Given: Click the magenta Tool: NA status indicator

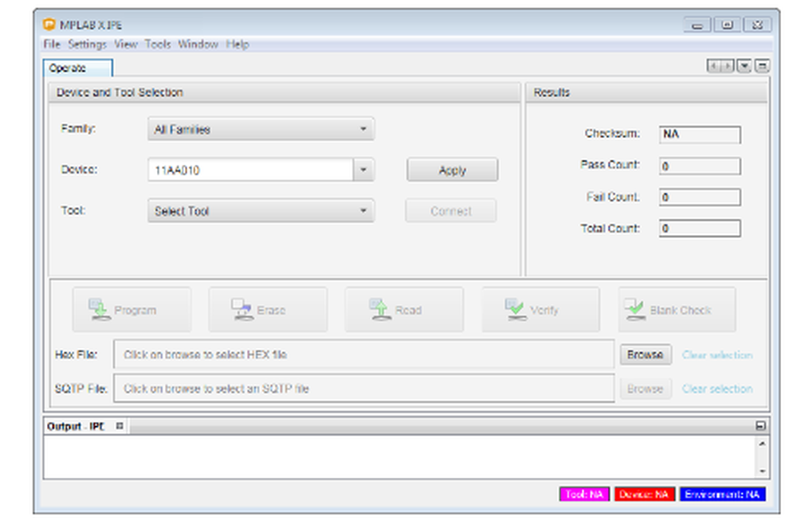Looking at the screenshot, I should point(584,494).
